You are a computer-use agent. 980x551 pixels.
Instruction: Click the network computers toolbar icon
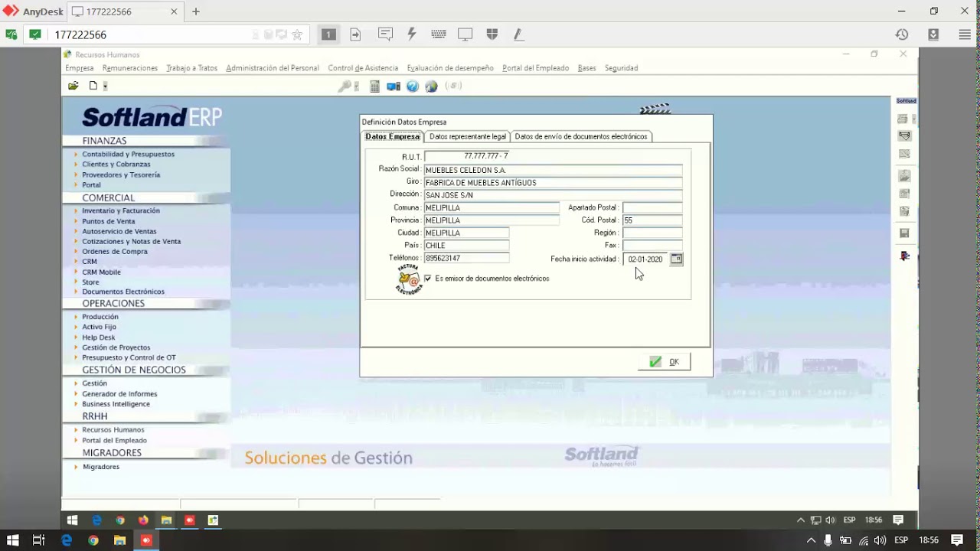tap(394, 86)
